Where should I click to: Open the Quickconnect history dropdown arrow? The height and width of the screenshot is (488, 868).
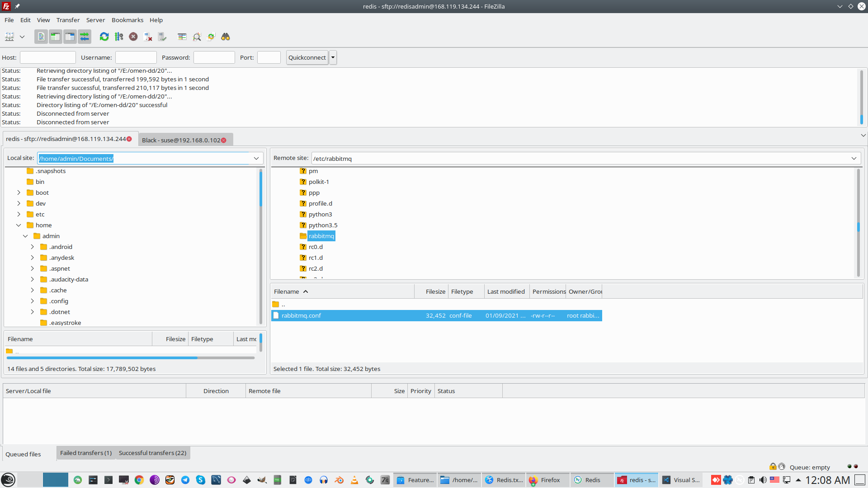click(x=333, y=57)
